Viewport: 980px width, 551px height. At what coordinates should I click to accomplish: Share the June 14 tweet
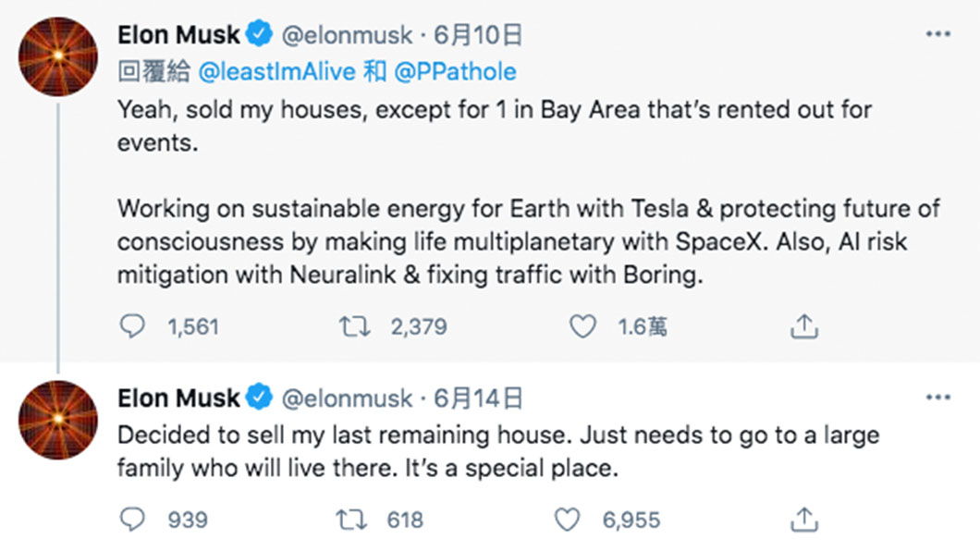pos(803,520)
